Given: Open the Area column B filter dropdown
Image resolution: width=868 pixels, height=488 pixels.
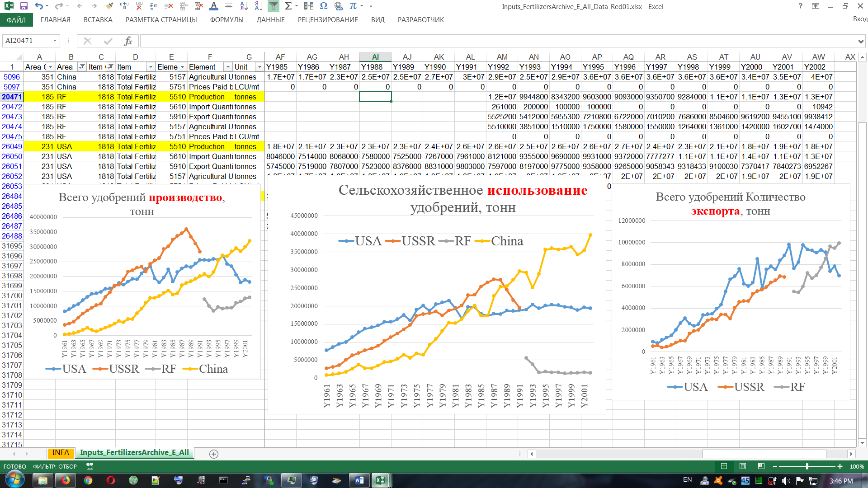Looking at the screenshot, I should (x=82, y=67).
